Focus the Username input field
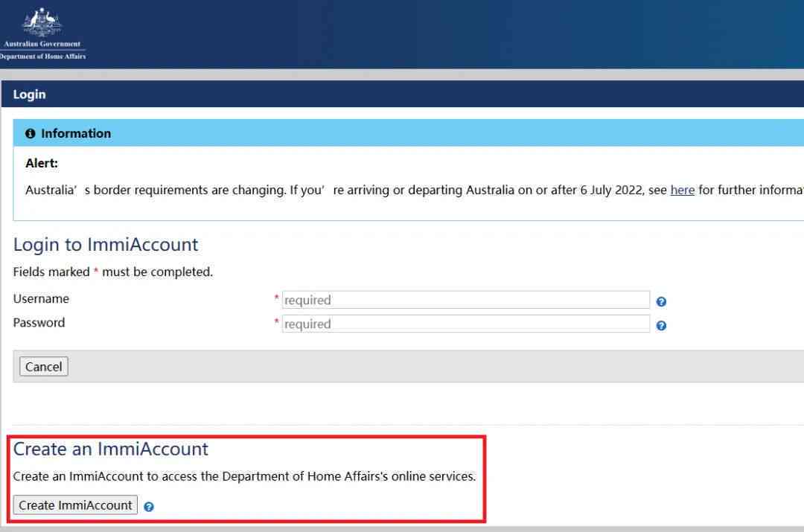804x532 pixels. [465, 300]
